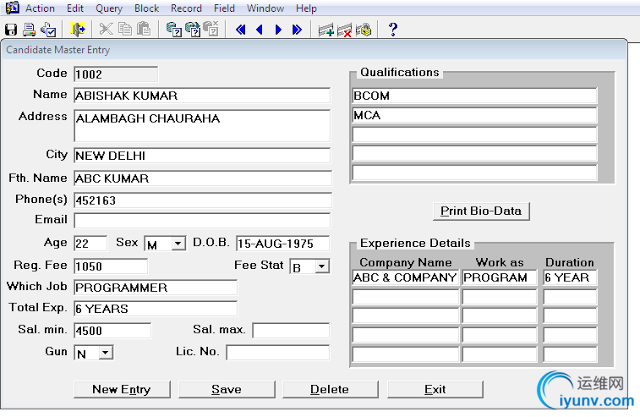Open the Record menu
The width and height of the screenshot is (640, 417).
coord(186,8)
